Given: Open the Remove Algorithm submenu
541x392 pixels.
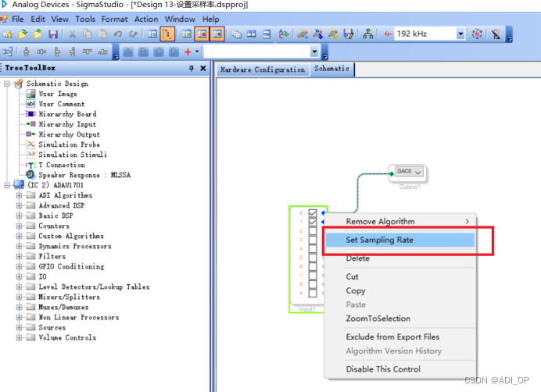Looking at the screenshot, I should (x=399, y=221).
